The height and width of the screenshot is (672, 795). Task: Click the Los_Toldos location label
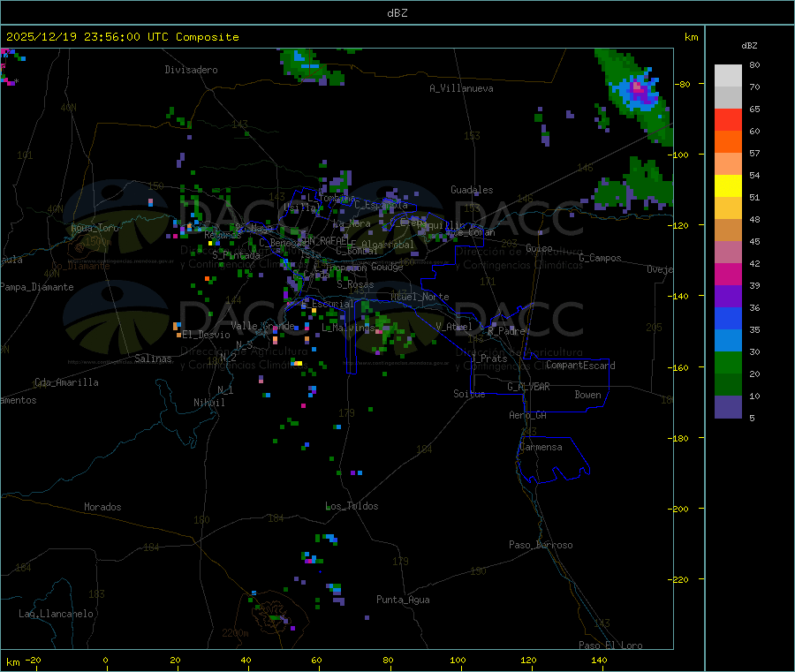(x=352, y=506)
